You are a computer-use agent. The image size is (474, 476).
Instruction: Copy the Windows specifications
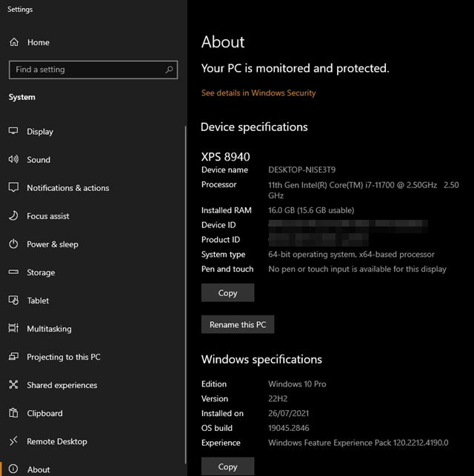227,466
